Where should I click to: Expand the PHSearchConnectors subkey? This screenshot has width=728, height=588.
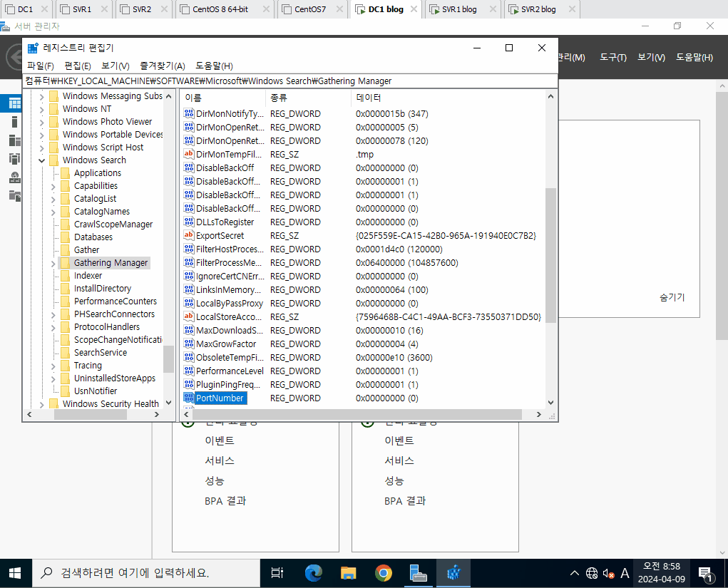point(53,315)
